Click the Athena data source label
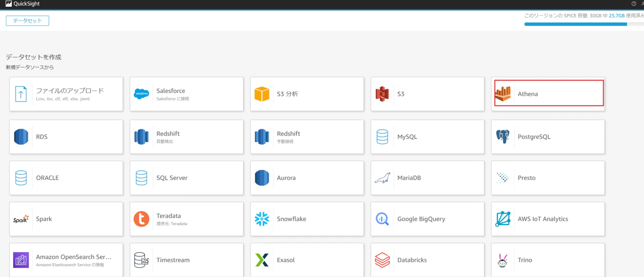This screenshot has width=644, height=277. pos(528,94)
